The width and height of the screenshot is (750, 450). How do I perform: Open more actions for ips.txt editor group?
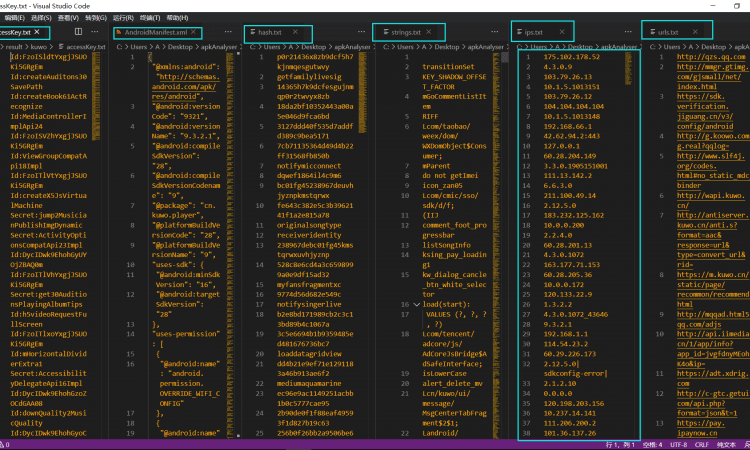[628, 32]
